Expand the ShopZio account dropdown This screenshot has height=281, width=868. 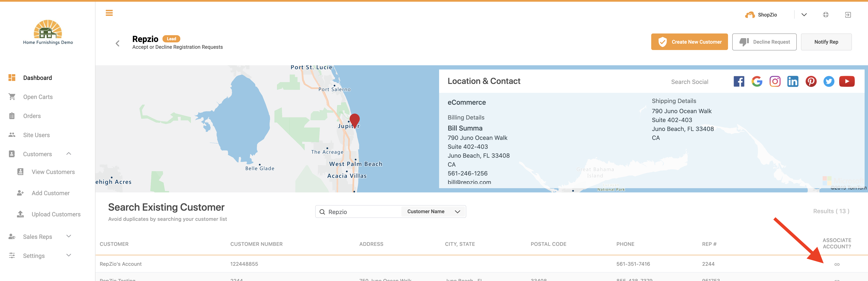pos(804,15)
